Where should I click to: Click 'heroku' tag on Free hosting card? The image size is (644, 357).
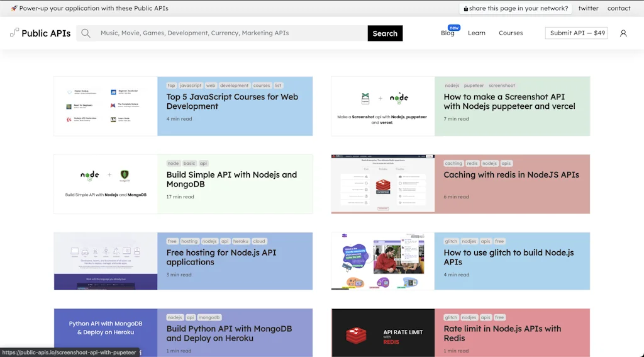(x=241, y=241)
